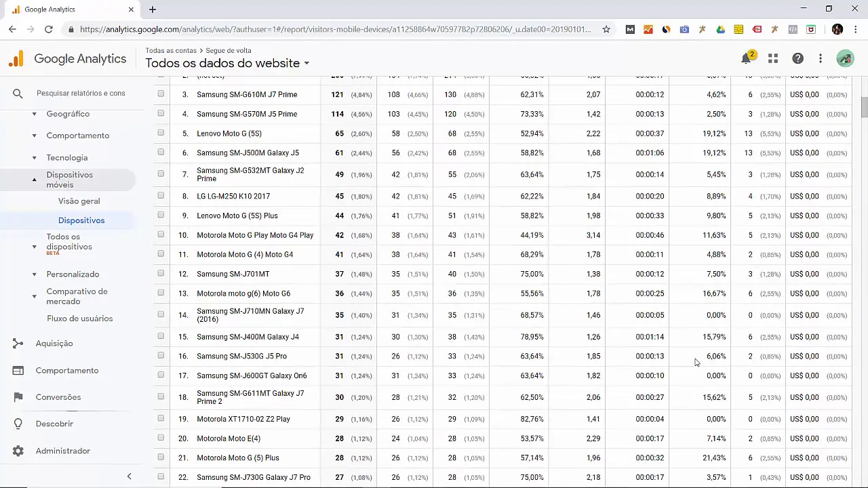Check the Samsung SM-G570M J5 Prime row
This screenshot has width=868, height=488.
pyautogui.click(x=161, y=113)
